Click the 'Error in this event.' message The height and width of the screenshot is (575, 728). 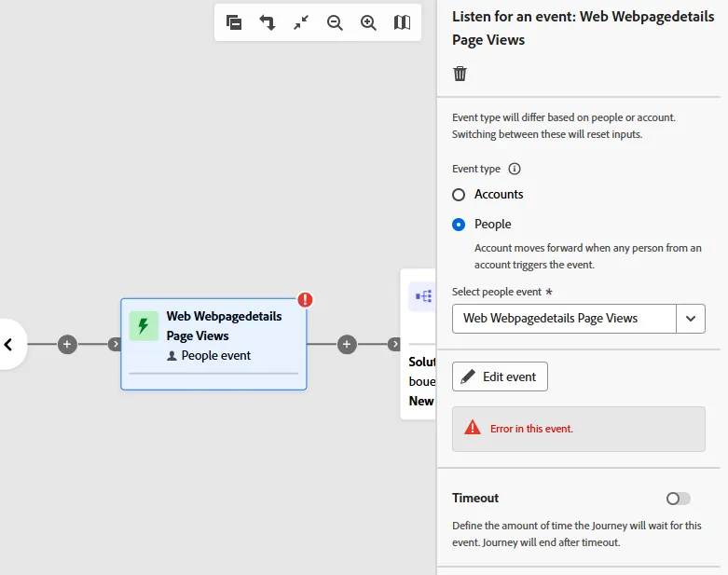coord(531,429)
